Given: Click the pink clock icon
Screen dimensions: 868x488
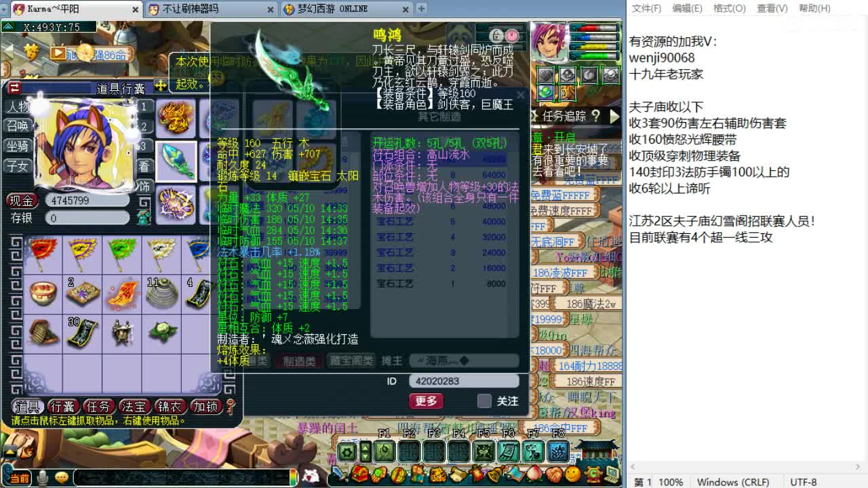Looking at the screenshot, I should point(513,35).
